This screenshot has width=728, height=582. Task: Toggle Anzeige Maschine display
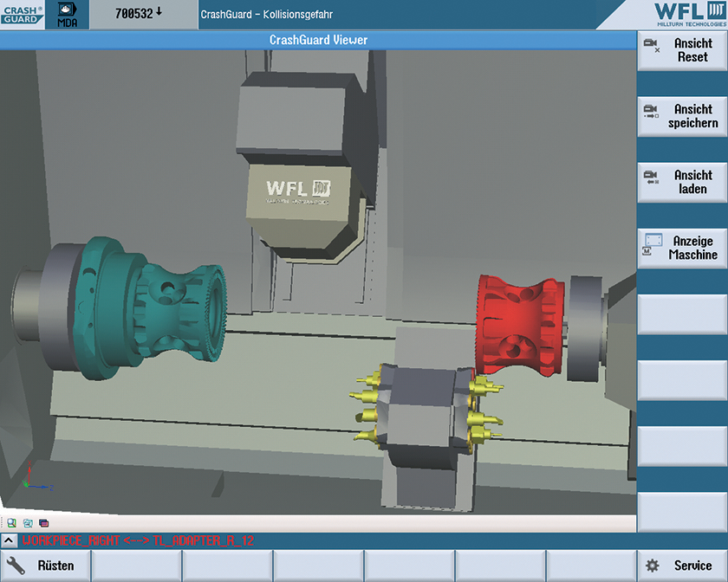click(682, 248)
